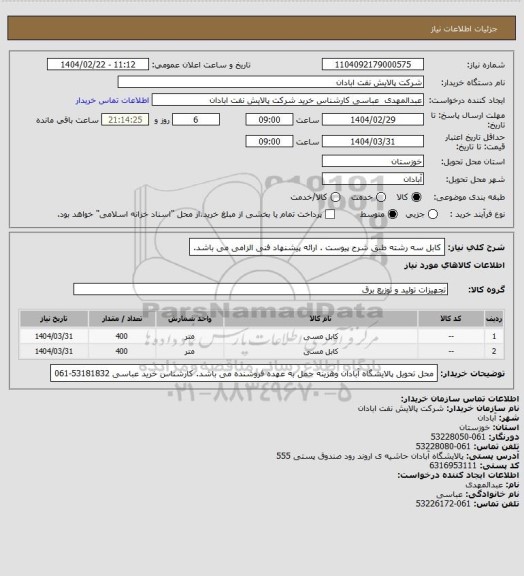Image resolution: width=524 pixels, height=576 pixels.
Task: Click the نام کالا column header
Action: coord(320,318)
